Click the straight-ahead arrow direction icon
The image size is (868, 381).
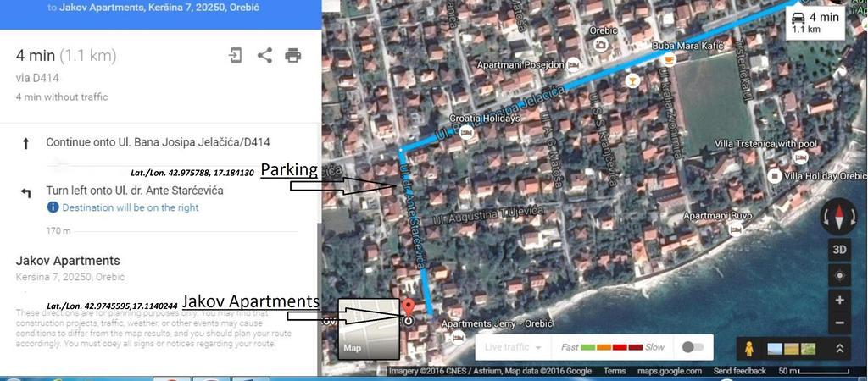coord(25,144)
